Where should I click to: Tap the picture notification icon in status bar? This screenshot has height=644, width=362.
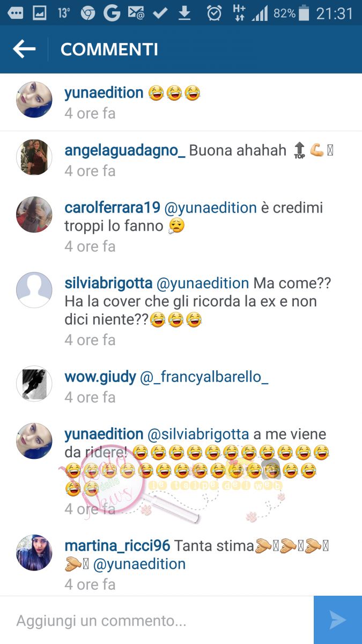pyautogui.click(x=39, y=13)
